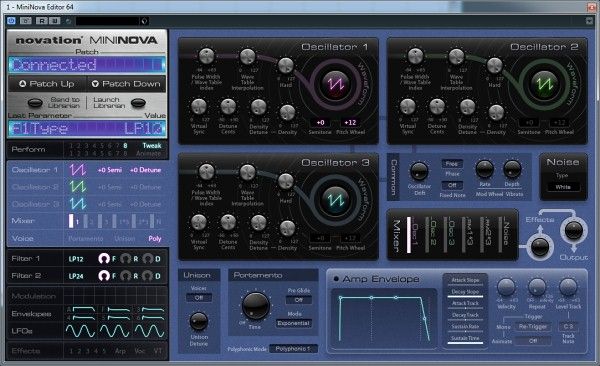Select Filter 1 frequency knob icon
The width and height of the screenshot is (600, 366).
tap(104, 259)
